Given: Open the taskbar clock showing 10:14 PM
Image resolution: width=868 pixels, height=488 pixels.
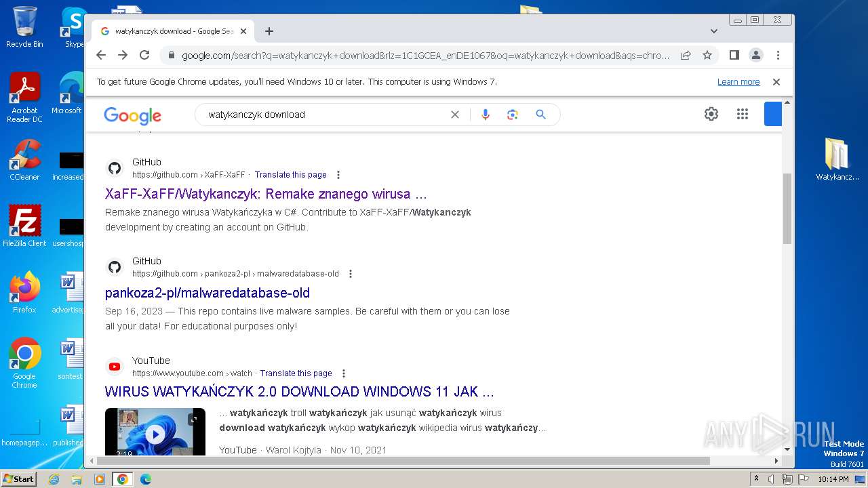Looking at the screenshot, I should pyautogui.click(x=833, y=479).
